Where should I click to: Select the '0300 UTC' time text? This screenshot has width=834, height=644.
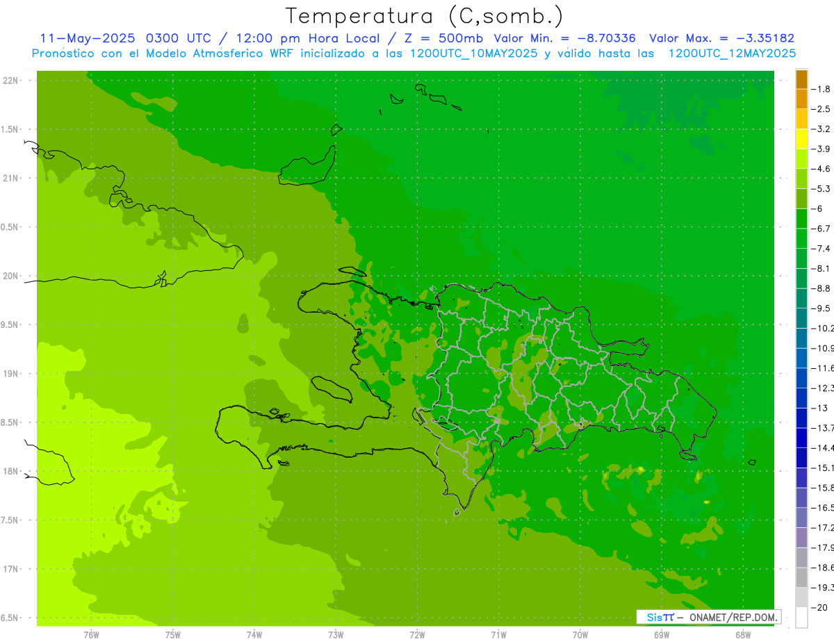(179, 38)
